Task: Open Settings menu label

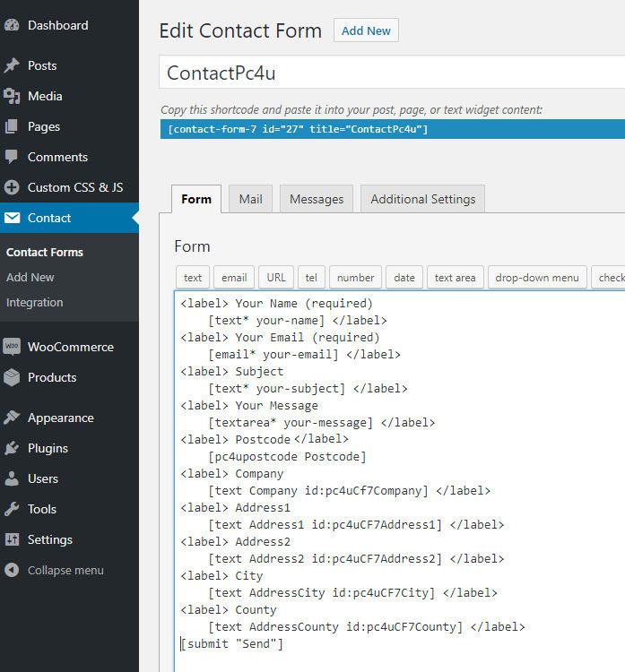Action: [49, 539]
